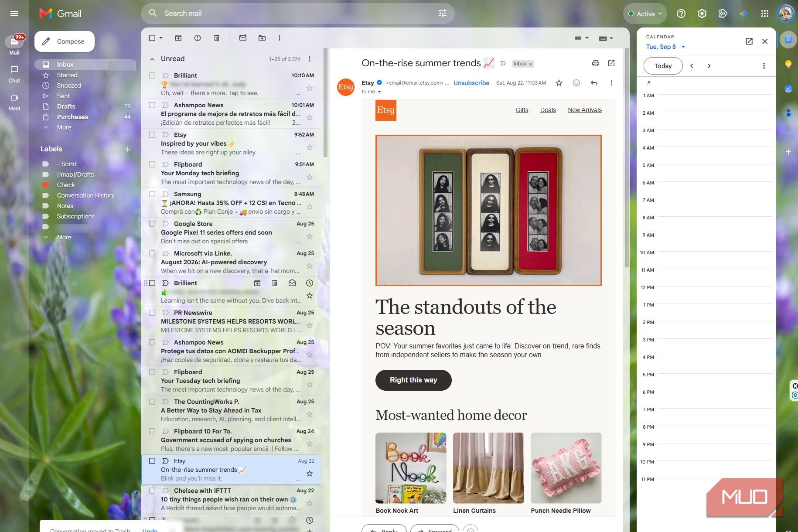Click the Compose button

65,41
